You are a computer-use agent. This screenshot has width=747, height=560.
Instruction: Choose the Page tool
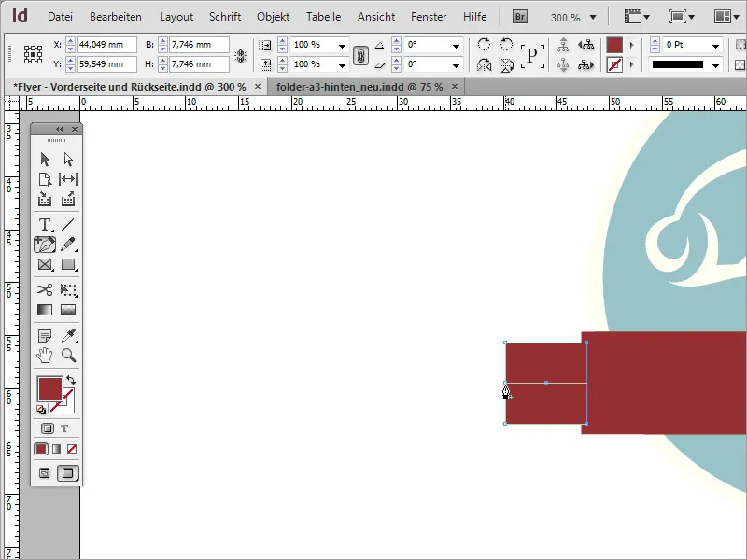[x=45, y=179]
